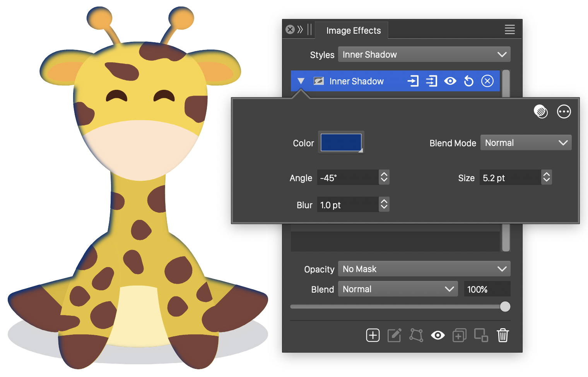Click the Angle input field
This screenshot has height=377, width=588.
(x=347, y=178)
